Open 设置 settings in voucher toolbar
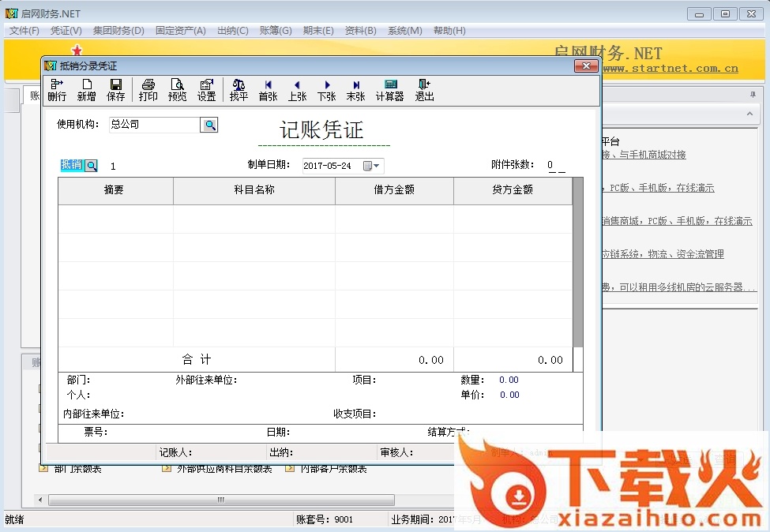This screenshot has width=770, height=532. click(206, 90)
